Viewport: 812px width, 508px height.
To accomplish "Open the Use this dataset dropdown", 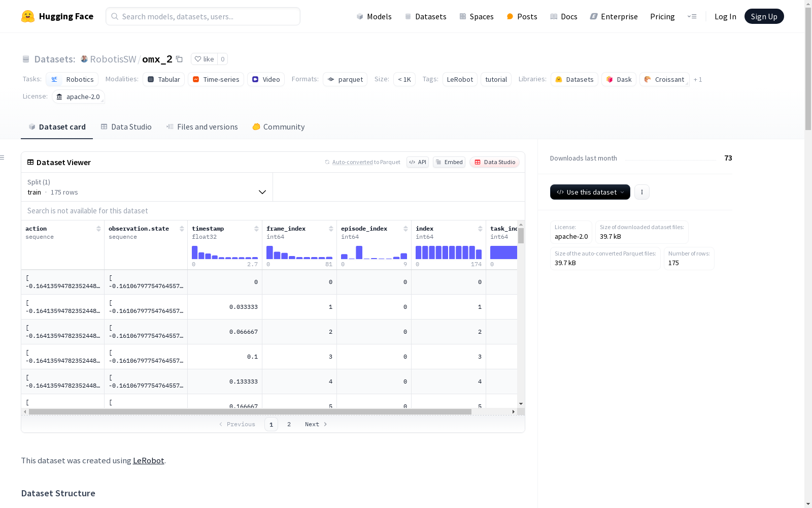I will (590, 192).
